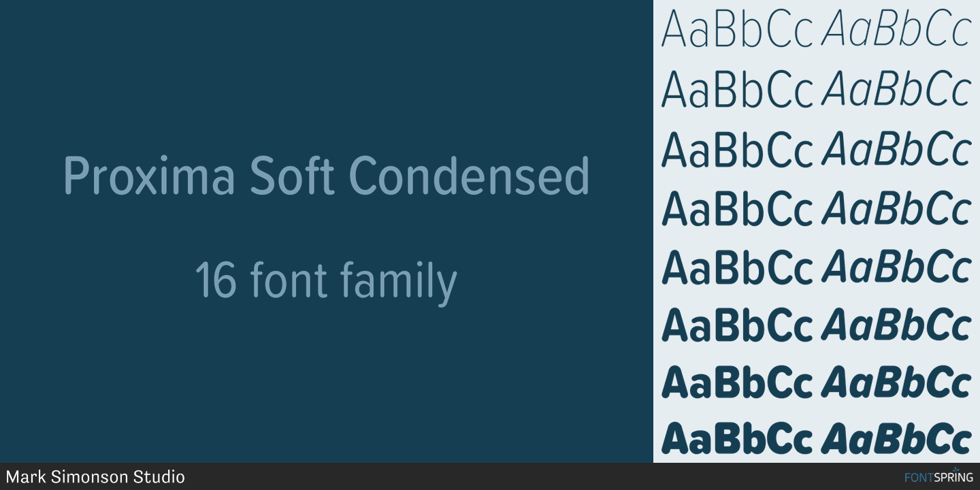Select the sixth-row upright Bold AaBbCc sample
This screenshot has height=490, width=980.
(x=737, y=325)
